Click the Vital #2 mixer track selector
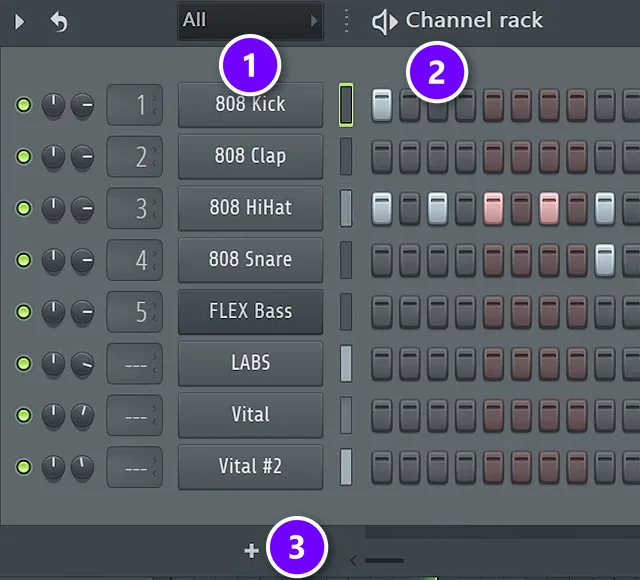 [x=135, y=467]
